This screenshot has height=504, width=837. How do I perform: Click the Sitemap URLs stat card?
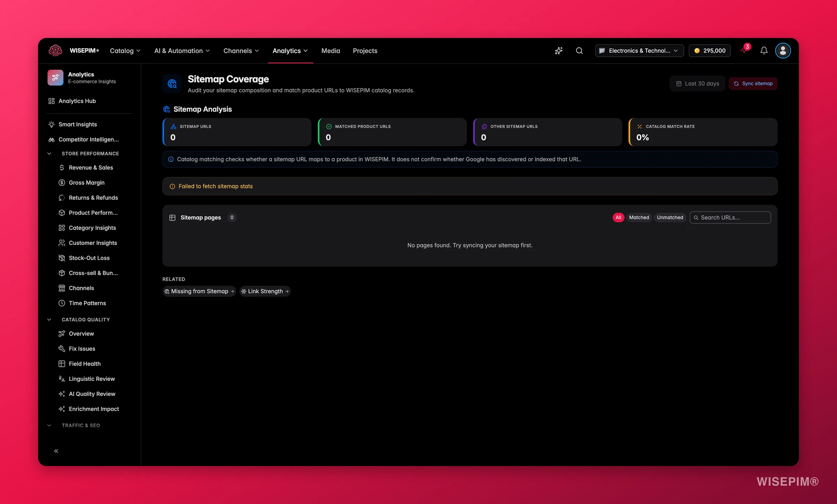pos(237,132)
